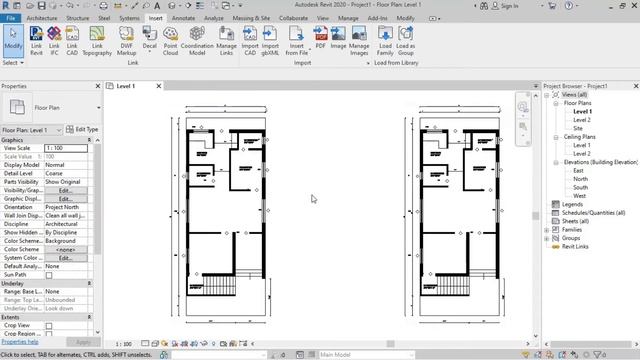
Task: Click the Text tool in quick access toolbar
Action: [x=157, y=6]
